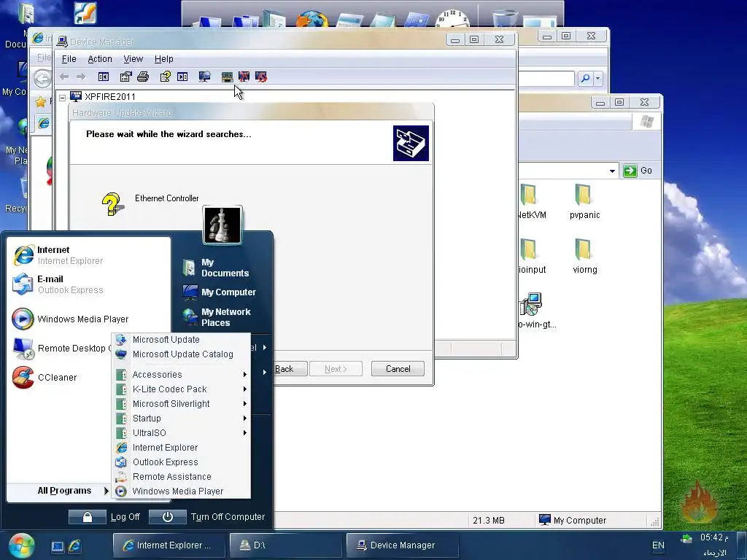Select Outlook Express in All Programs list
Image resolution: width=747 pixels, height=560 pixels.
[x=181, y=462]
